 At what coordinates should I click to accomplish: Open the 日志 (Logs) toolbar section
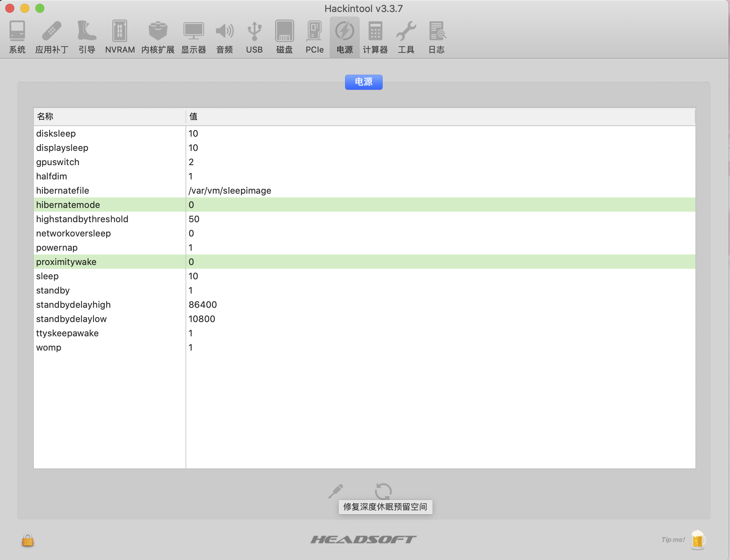pos(437,37)
